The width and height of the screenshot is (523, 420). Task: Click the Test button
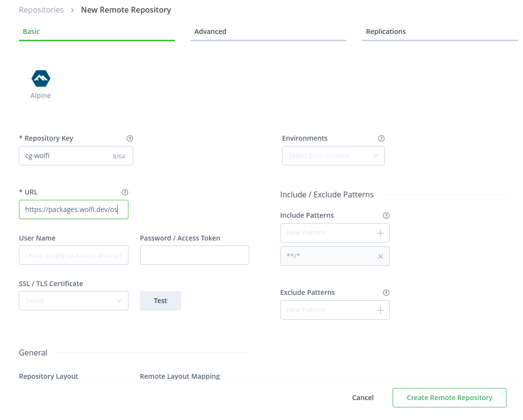point(160,301)
